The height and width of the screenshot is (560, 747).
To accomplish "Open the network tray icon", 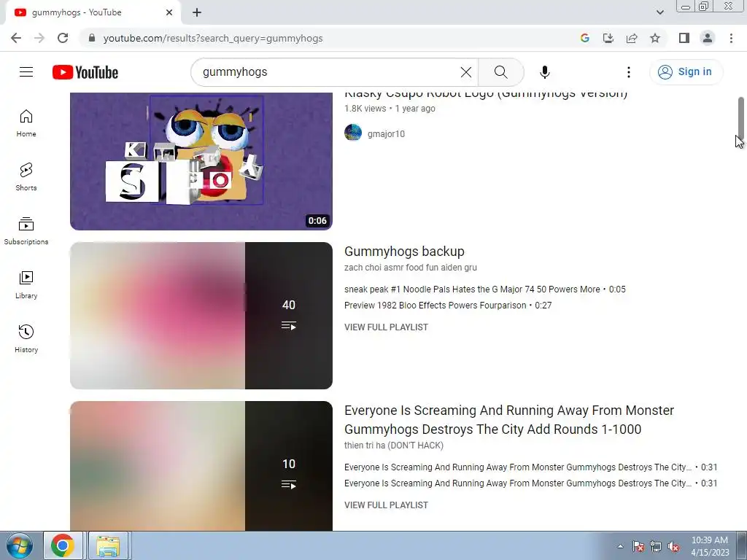I will tap(656, 546).
